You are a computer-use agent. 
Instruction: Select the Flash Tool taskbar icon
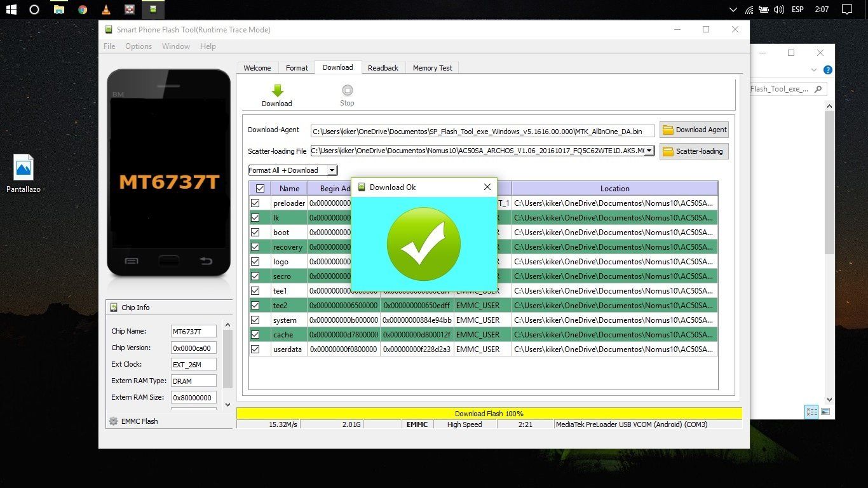(153, 10)
